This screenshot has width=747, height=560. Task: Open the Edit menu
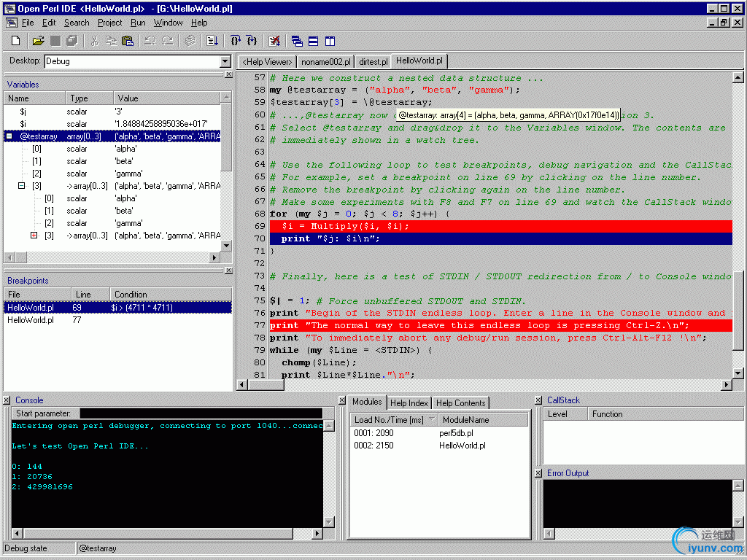tap(49, 23)
